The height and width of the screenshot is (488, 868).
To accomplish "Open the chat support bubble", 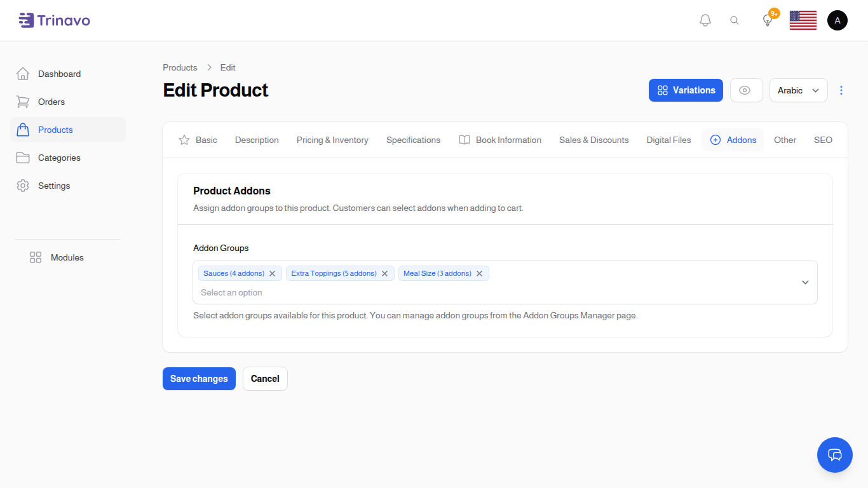I will pyautogui.click(x=834, y=455).
